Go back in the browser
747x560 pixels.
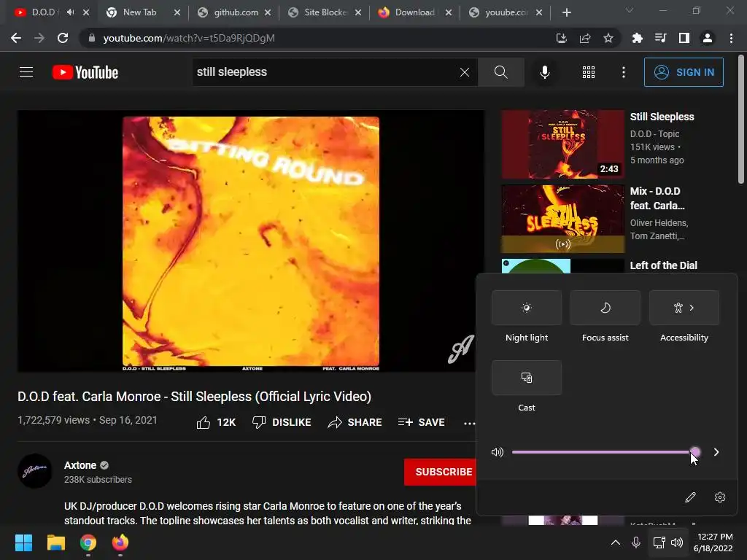(16, 38)
